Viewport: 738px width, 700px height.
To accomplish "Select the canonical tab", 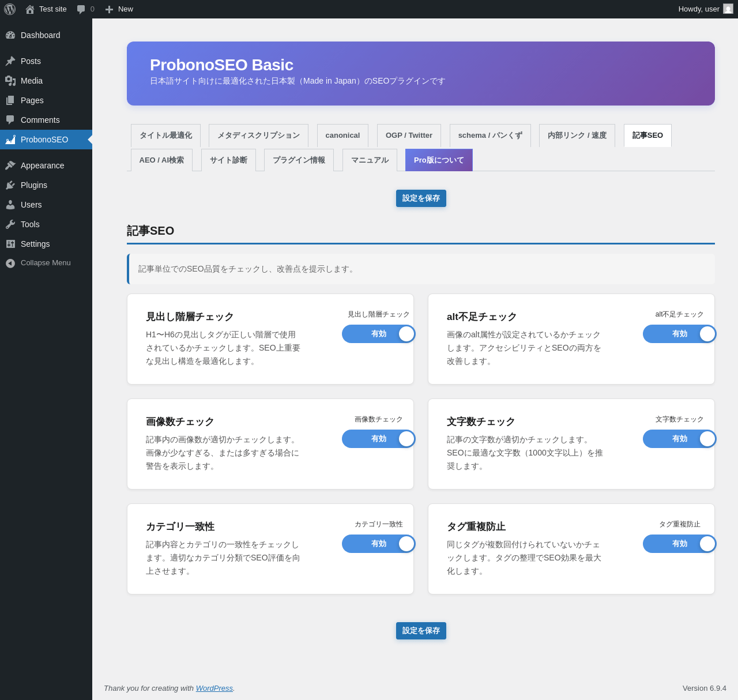I will click(342, 136).
